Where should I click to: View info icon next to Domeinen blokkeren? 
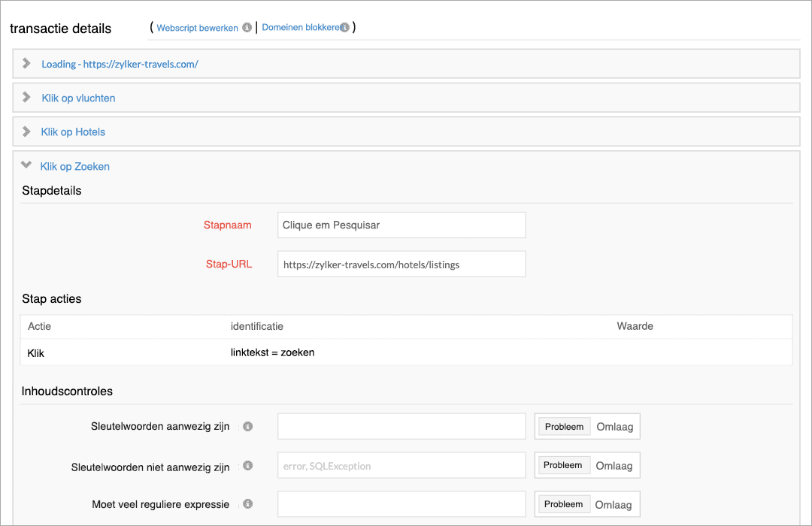345,26
